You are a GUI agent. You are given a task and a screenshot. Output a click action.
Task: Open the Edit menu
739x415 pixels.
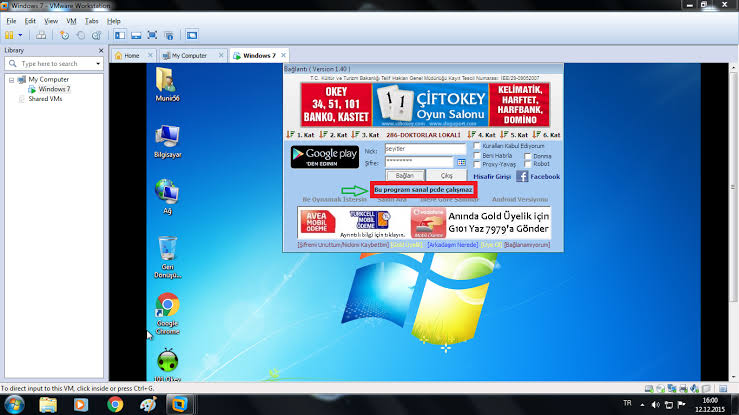click(x=30, y=21)
